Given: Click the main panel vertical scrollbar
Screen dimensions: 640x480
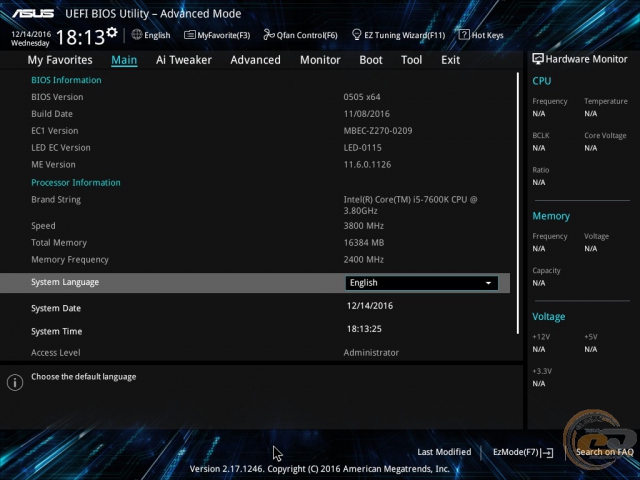Looking at the screenshot, I should tap(518, 203).
